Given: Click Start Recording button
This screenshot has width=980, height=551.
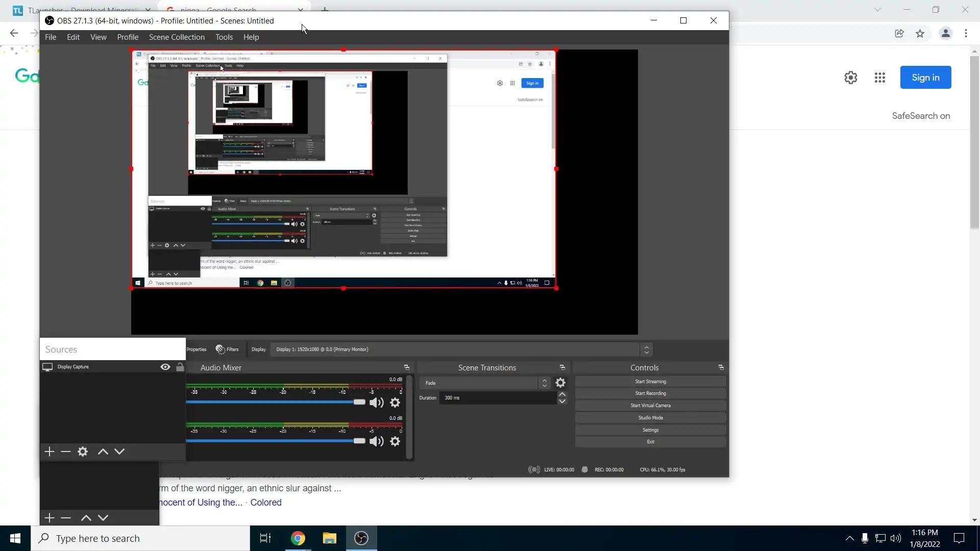Looking at the screenshot, I should pyautogui.click(x=650, y=393).
